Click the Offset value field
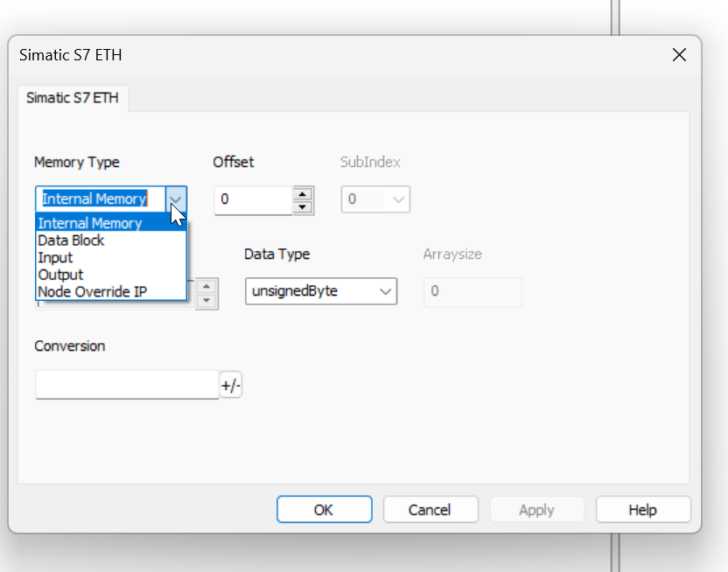 point(254,200)
